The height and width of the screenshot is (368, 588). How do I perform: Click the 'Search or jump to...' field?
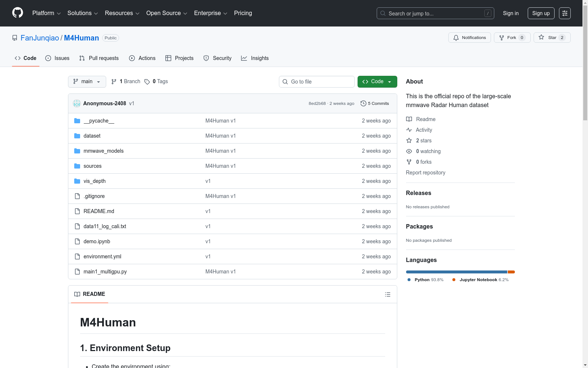(x=435, y=13)
